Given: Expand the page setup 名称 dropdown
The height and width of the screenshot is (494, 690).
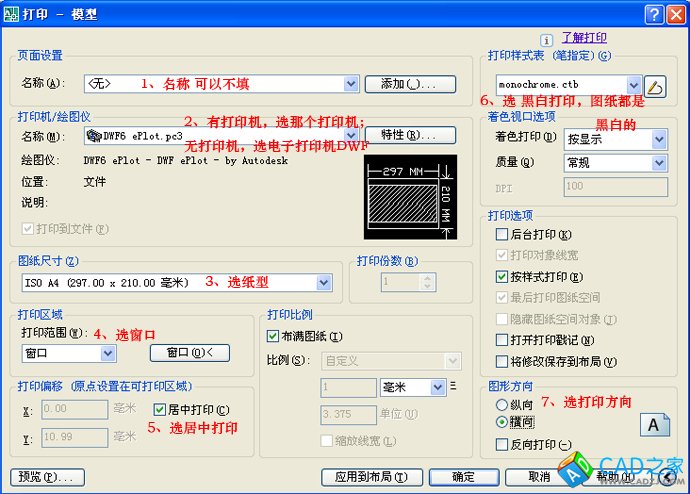Looking at the screenshot, I should pyautogui.click(x=351, y=83).
